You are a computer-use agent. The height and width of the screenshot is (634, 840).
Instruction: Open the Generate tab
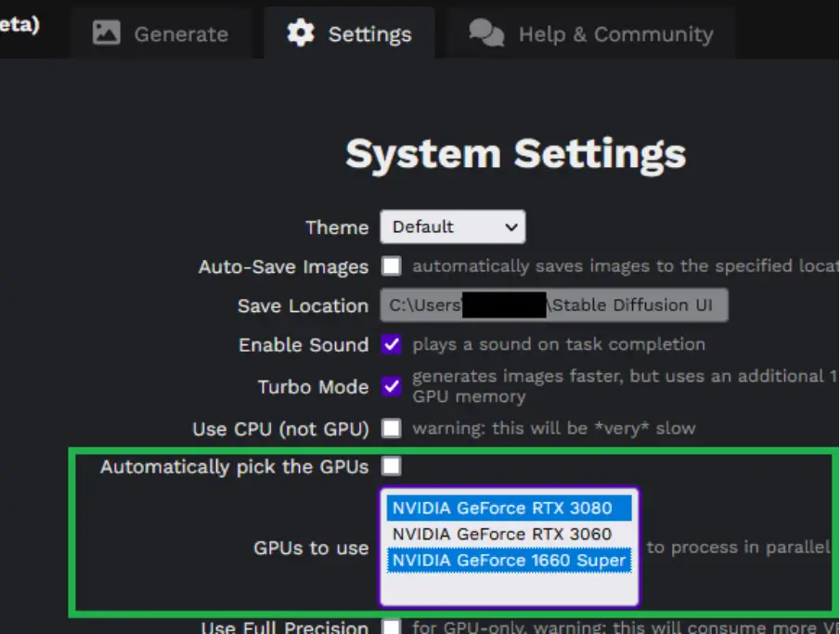(x=161, y=33)
